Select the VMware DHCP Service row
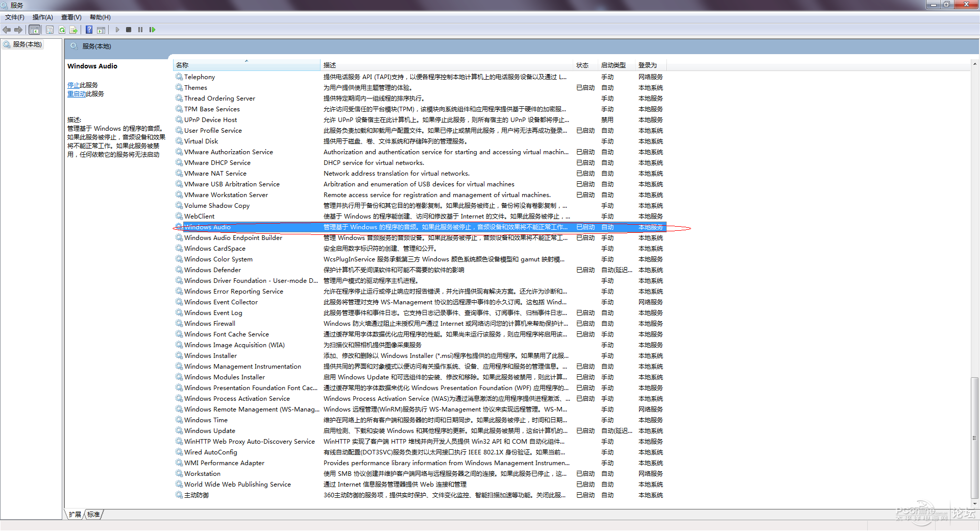This screenshot has height=531, width=980. (420, 162)
